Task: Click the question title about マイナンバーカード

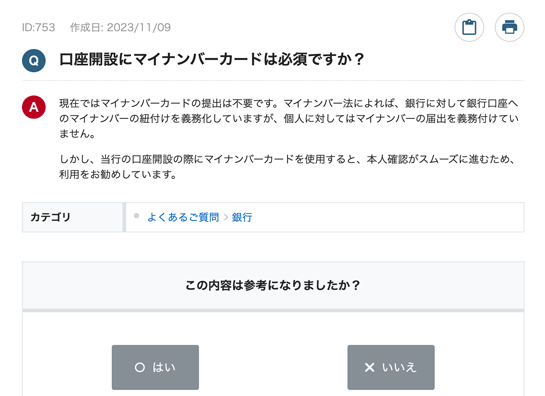Action: pos(211,59)
